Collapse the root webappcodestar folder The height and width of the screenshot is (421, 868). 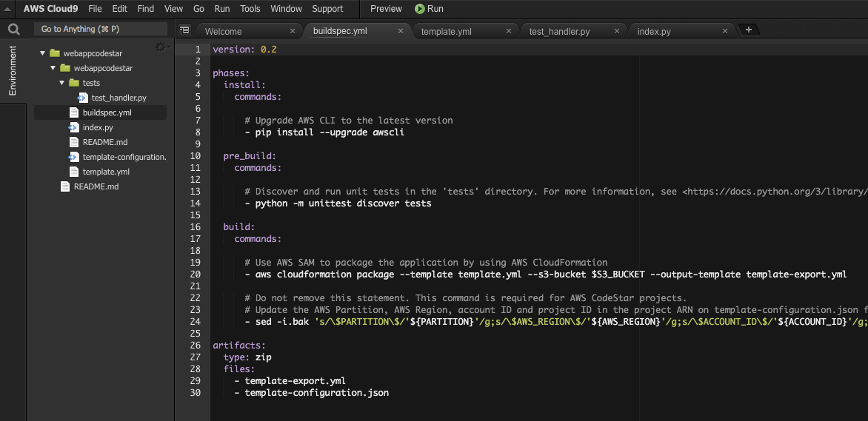tap(42, 54)
